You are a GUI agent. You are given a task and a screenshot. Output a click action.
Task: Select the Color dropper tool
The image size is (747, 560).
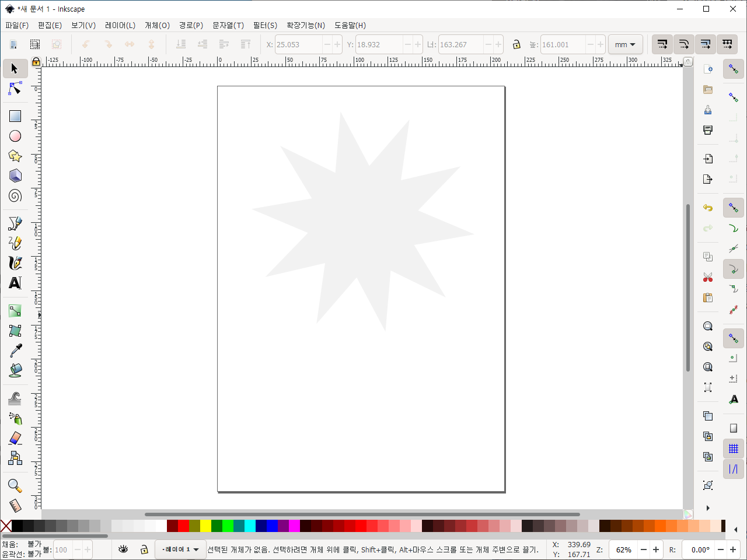tap(15, 350)
